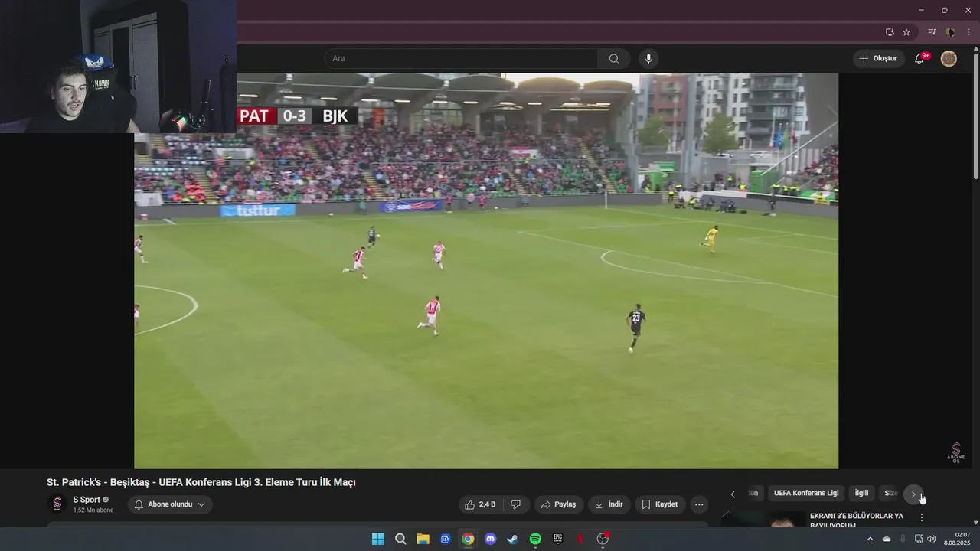Open the OneDrive cloud tray icon
The height and width of the screenshot is (551, 980).
click(887, 539)
